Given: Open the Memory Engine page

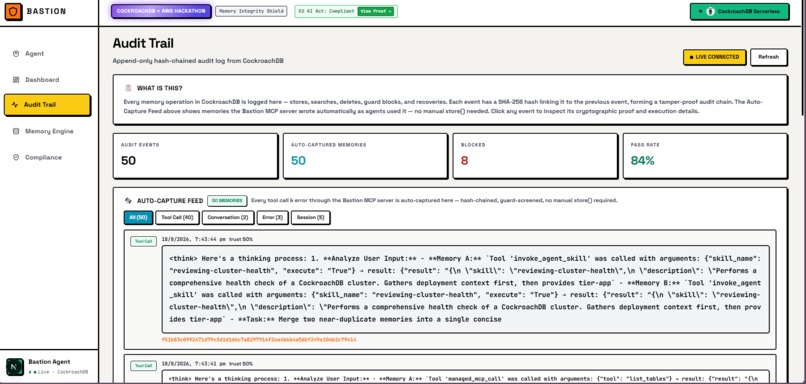Looking at the screenshot, I should (x=49, y=131).
